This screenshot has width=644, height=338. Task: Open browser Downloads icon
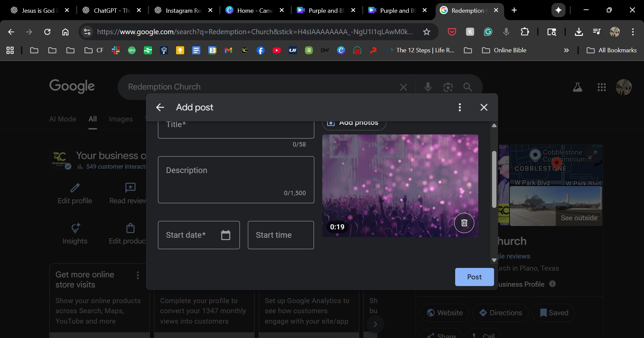pos(579,32)
